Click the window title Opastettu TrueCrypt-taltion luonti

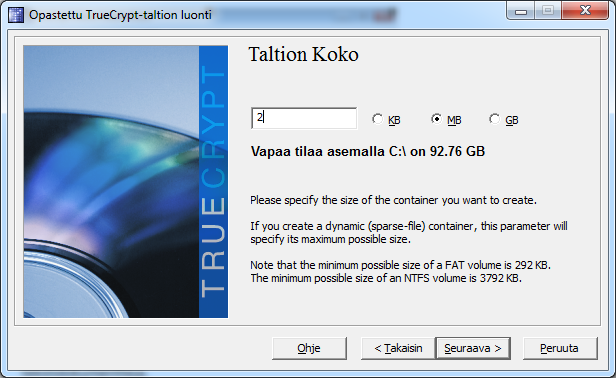120,15
